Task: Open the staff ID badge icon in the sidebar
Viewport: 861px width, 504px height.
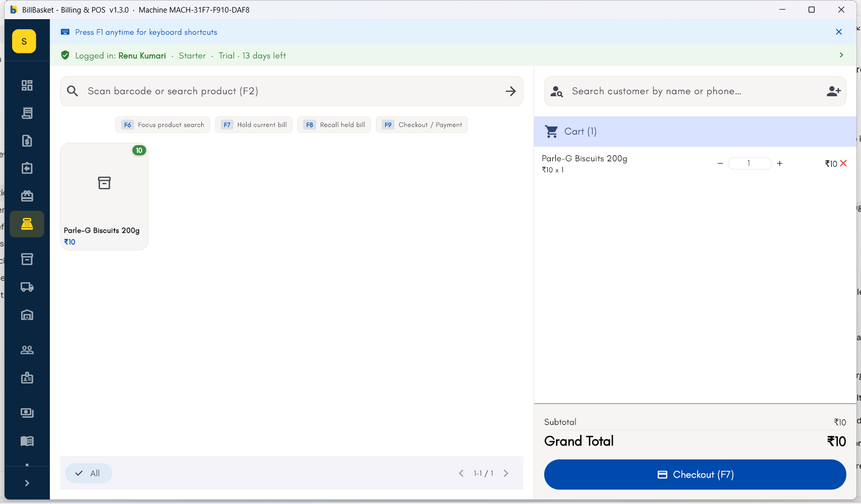Action: 27,378
